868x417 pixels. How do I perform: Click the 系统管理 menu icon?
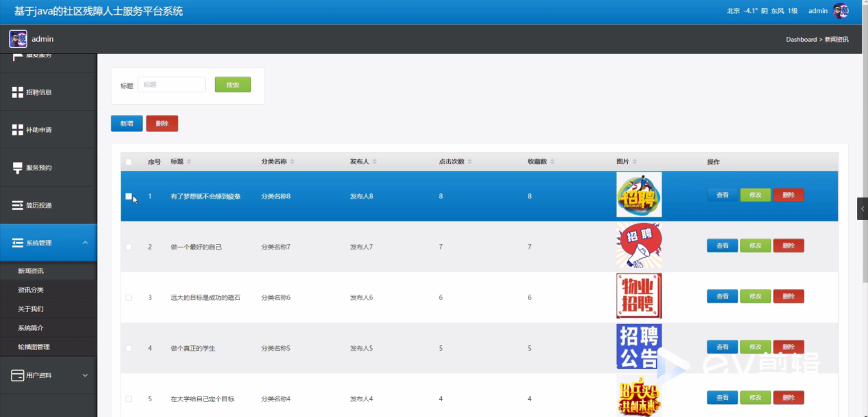coord(18,243)
